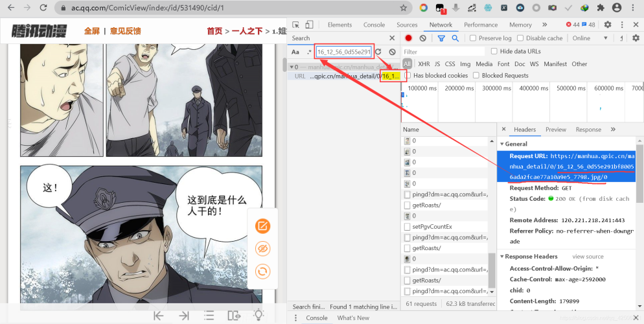Check Has blocked cookies
Screen dimensions: 644x324
(408, 76)
